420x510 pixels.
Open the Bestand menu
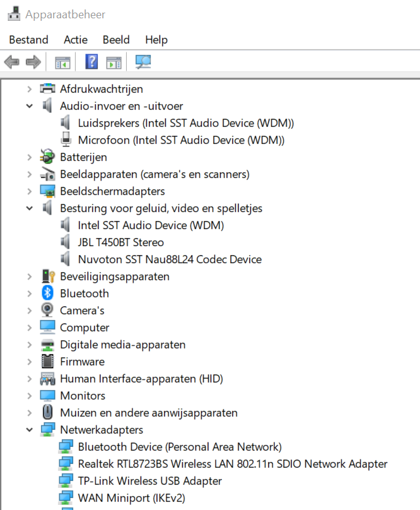click(28, 40)
